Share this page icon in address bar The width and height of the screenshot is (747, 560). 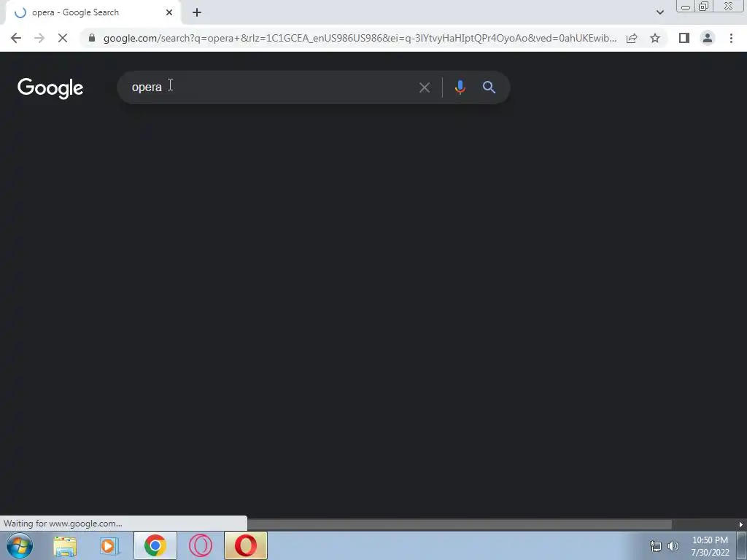(x=632, y=38)
